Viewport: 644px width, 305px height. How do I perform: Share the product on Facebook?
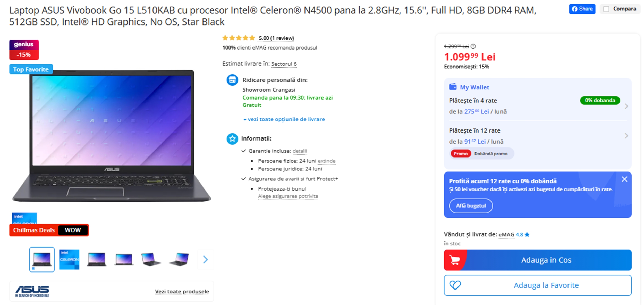582,9
